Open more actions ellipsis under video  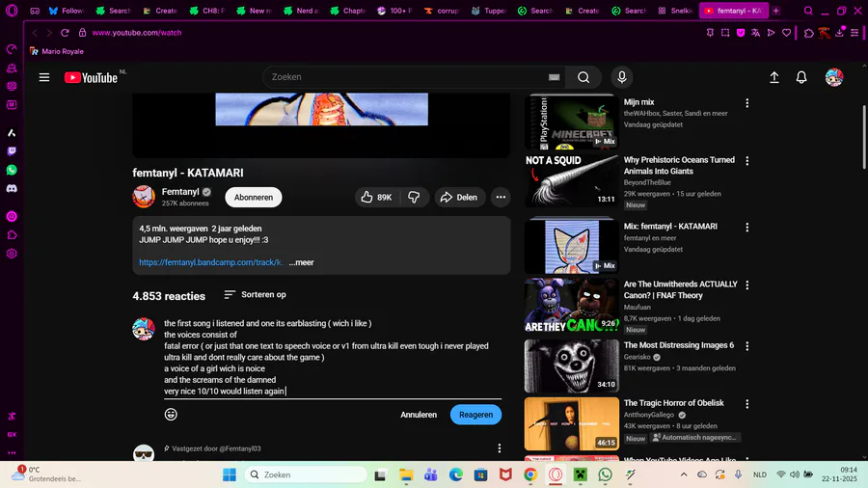coord(501,197)
